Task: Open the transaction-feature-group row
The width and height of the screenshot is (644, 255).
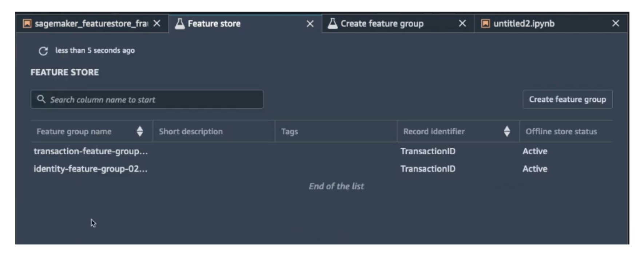Action: click(x=91, y=151)
